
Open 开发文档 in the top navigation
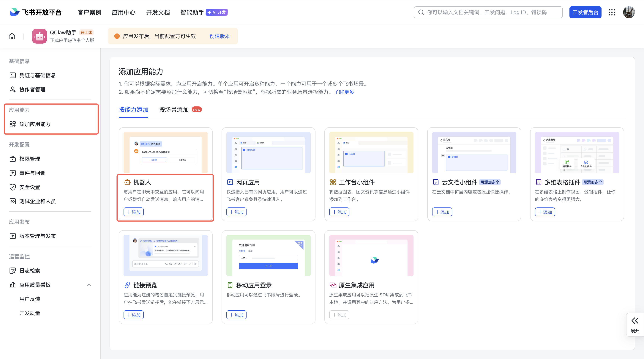pos(158,12)
